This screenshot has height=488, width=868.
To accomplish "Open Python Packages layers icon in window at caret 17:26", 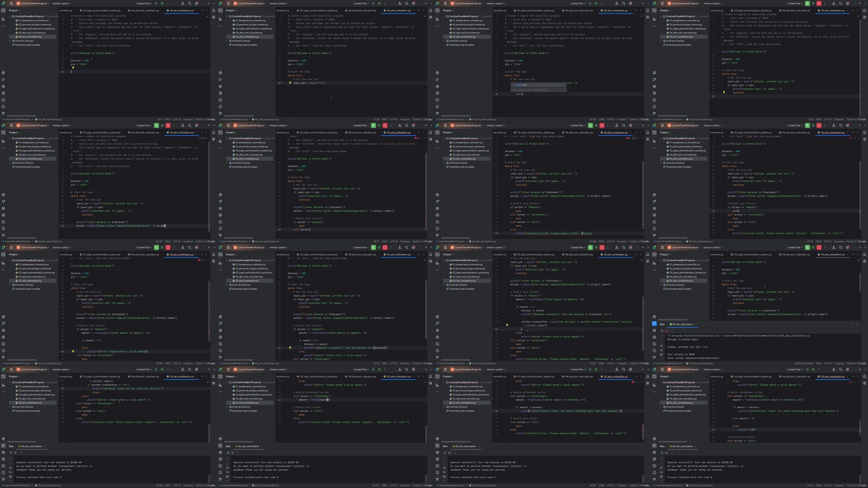I will point(220,86).
